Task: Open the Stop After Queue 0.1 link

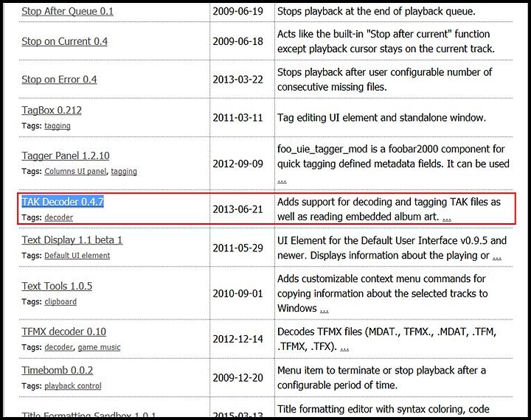Action: (67, 12)
